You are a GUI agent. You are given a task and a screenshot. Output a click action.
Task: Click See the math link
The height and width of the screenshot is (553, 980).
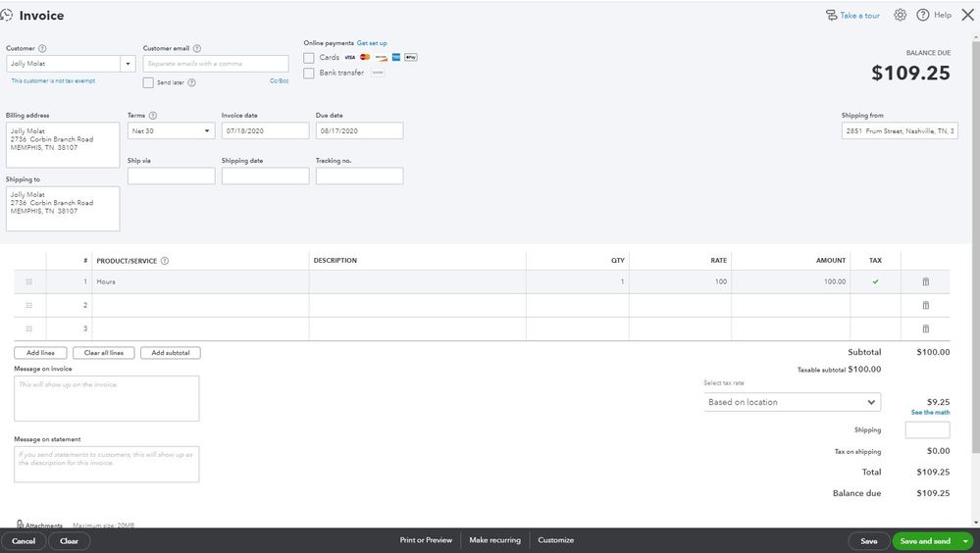930,413
